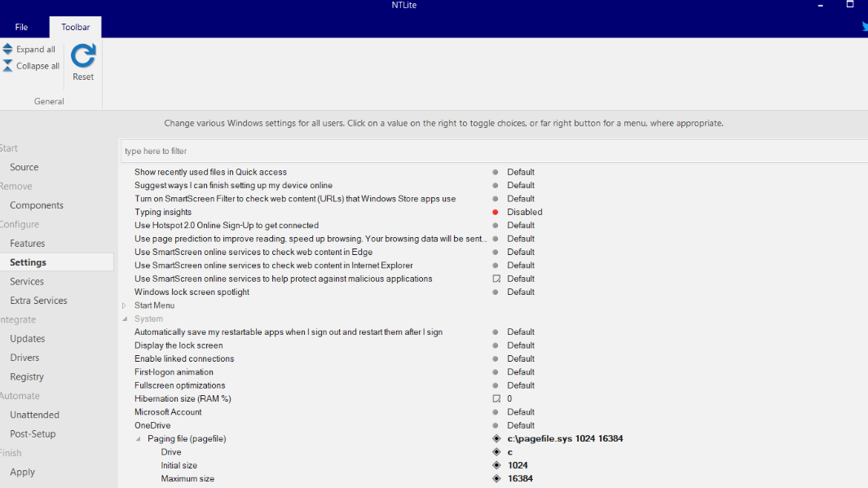The width and height of the screenshot is (868, 488).
Task: Toggle the red dot for Typing insights
Action: [x=496, y=212]
